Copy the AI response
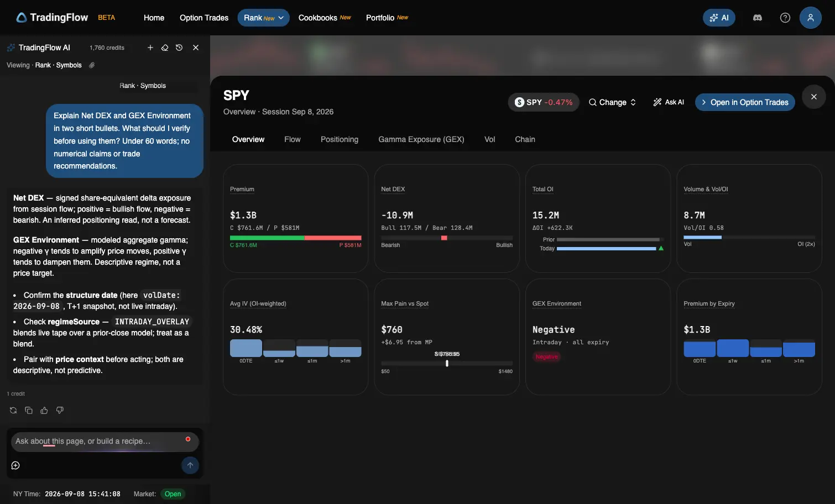This screenshot has height=504, width=835. 29,410
